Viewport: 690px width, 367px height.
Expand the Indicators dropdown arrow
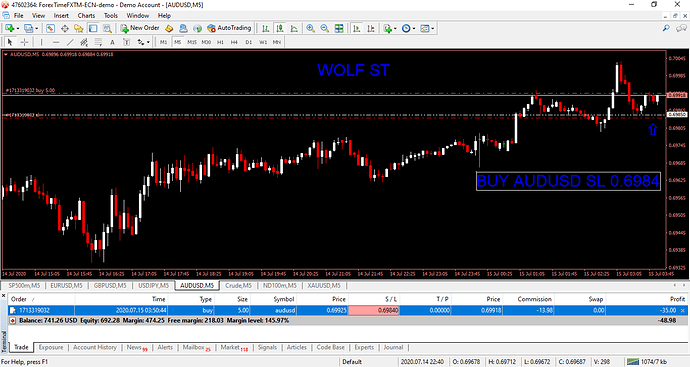(x=395, y=29)
